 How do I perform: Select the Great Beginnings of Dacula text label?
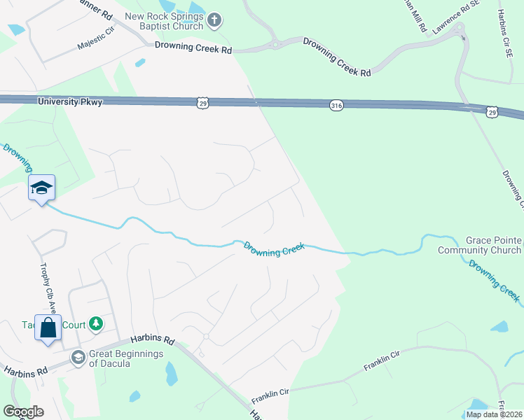coord(126,358)
